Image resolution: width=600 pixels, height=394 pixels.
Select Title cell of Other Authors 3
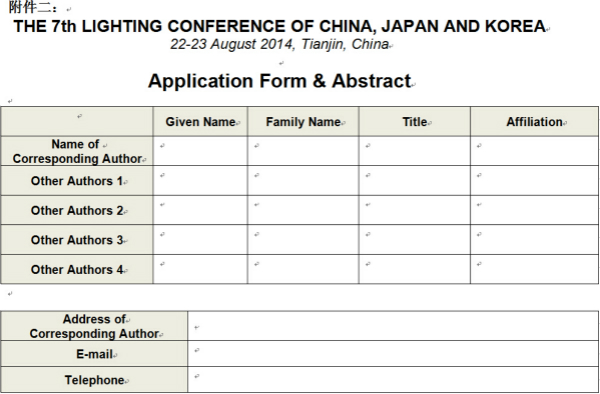pos(414,239)
